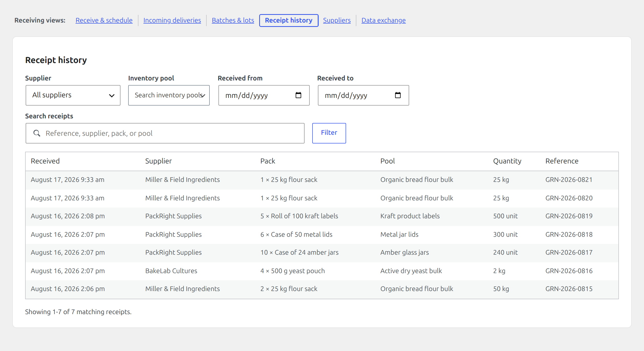Click 4 × 500 g yeast pouch
644x351 pixels.
point(293,271)
